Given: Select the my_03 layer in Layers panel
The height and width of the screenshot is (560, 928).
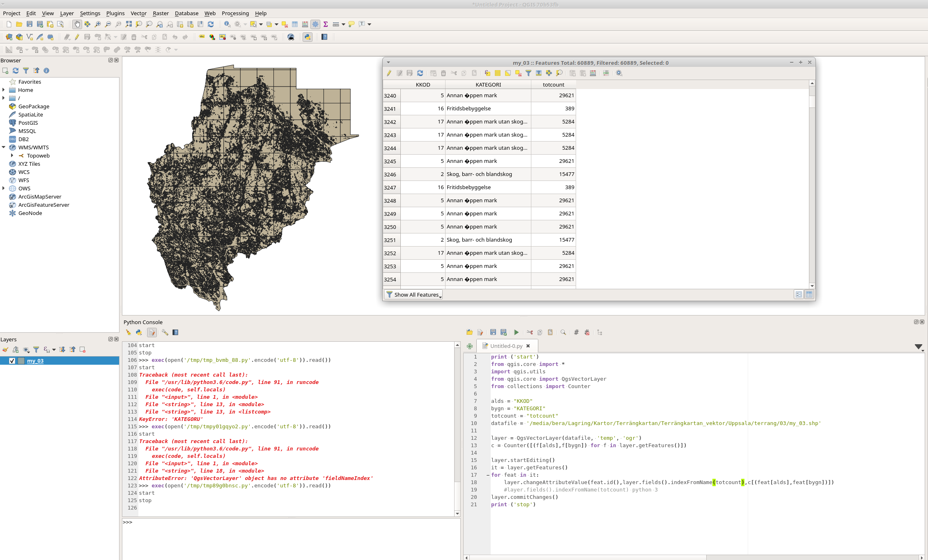Looking at the screenshot, I should 35,361.
